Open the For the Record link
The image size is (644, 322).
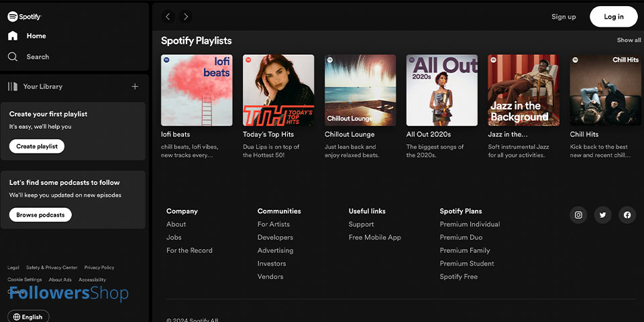(189, 250)
